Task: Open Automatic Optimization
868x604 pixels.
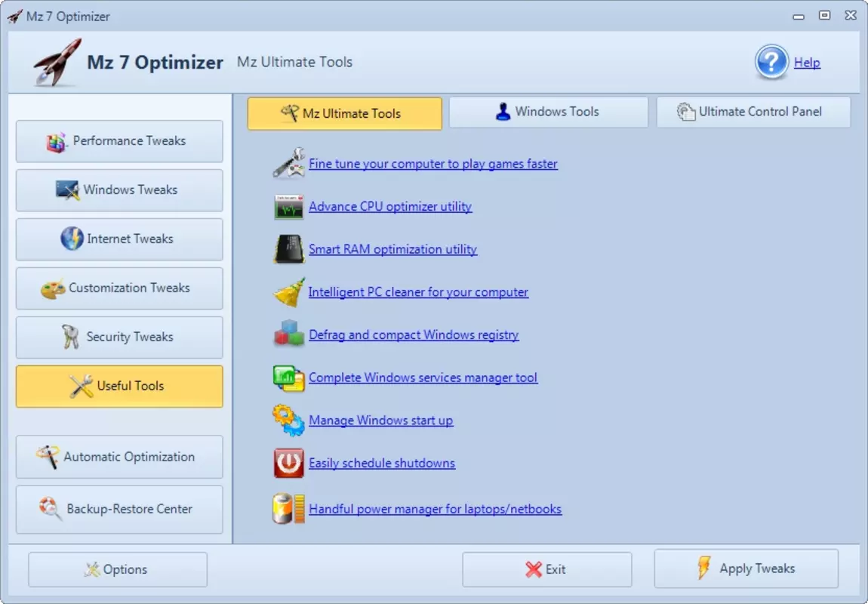Action: [119, 457]
